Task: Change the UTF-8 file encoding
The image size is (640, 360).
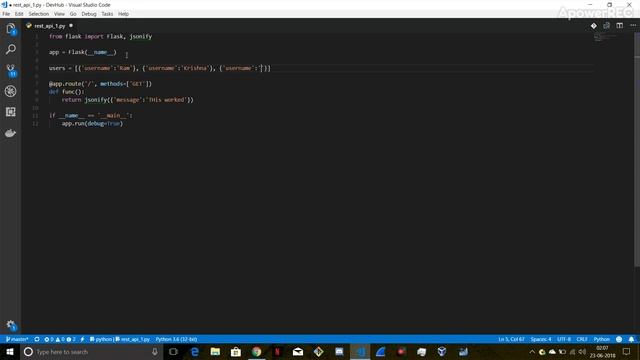Action: (x=564, y=339)
